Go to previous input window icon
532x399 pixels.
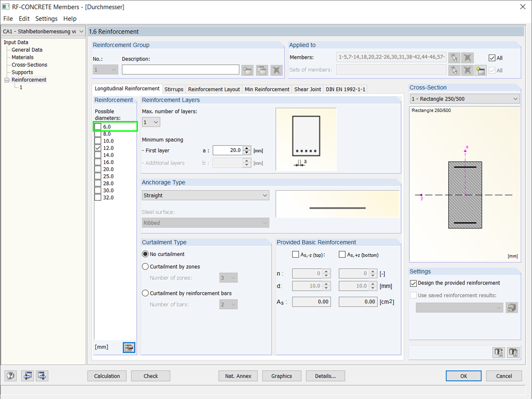tap(27, 376)
